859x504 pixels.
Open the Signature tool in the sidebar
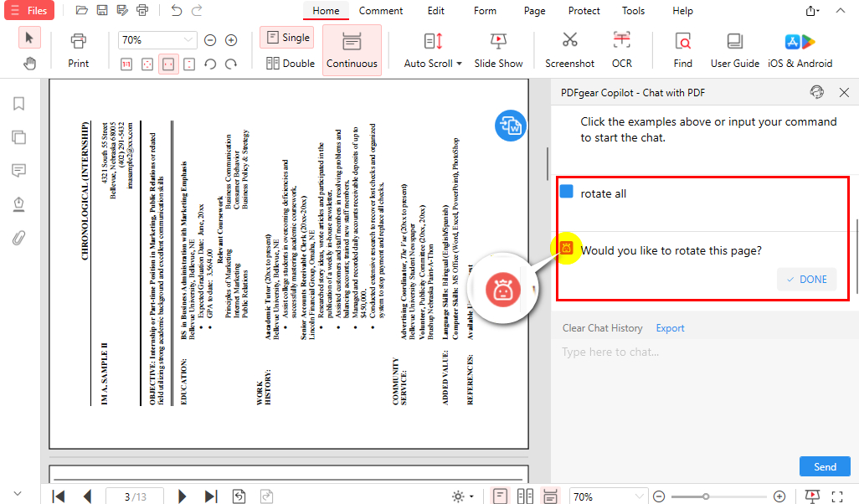coord(18,203)
